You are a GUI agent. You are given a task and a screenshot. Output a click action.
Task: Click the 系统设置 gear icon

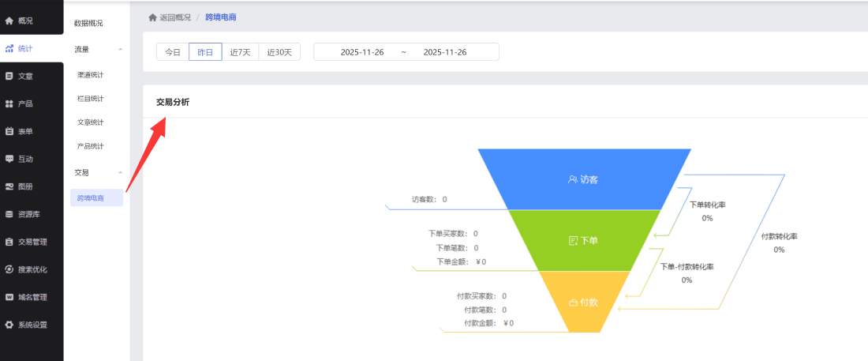(9, 325)
